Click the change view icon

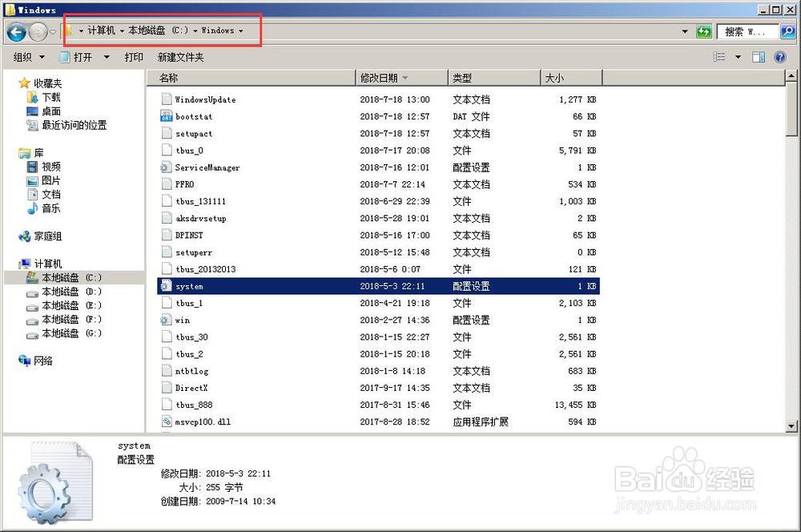click(718, 57)
